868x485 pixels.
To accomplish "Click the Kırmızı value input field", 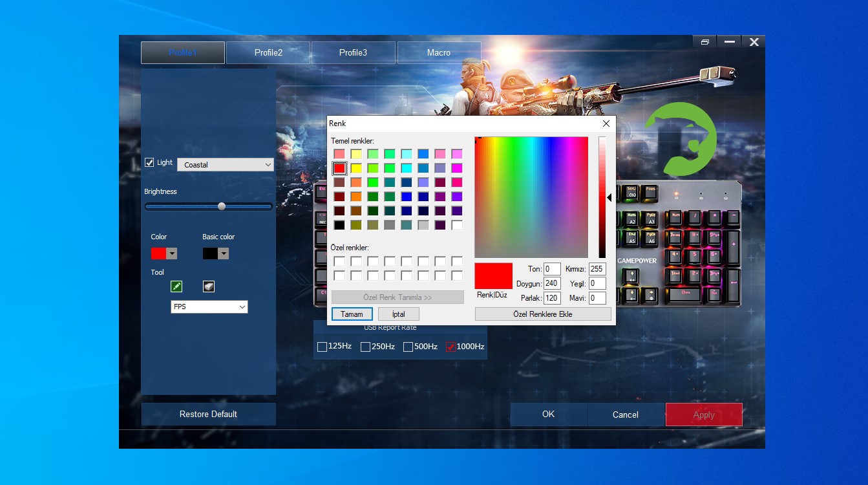I will (597, 269).
